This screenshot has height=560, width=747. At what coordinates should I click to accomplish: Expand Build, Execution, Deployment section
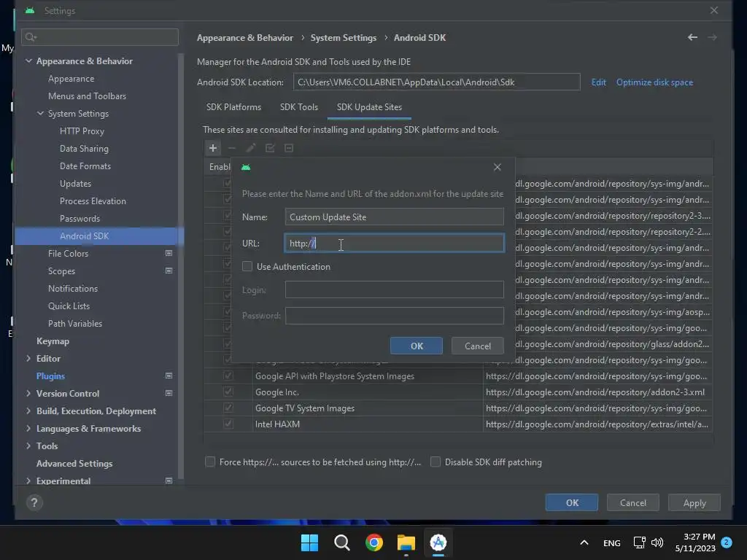pyautogui.click(x=28, y=411)
